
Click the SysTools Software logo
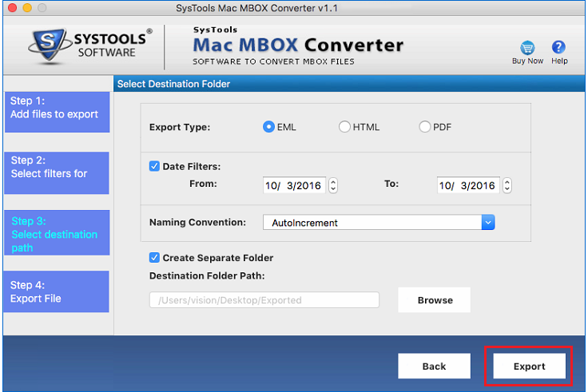tap(88, 47)
